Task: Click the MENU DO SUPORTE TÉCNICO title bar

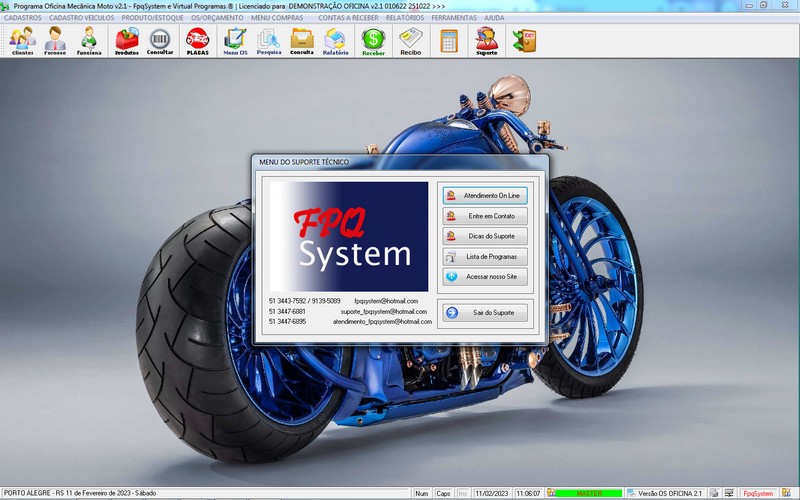Action: (x=399, y=162)
